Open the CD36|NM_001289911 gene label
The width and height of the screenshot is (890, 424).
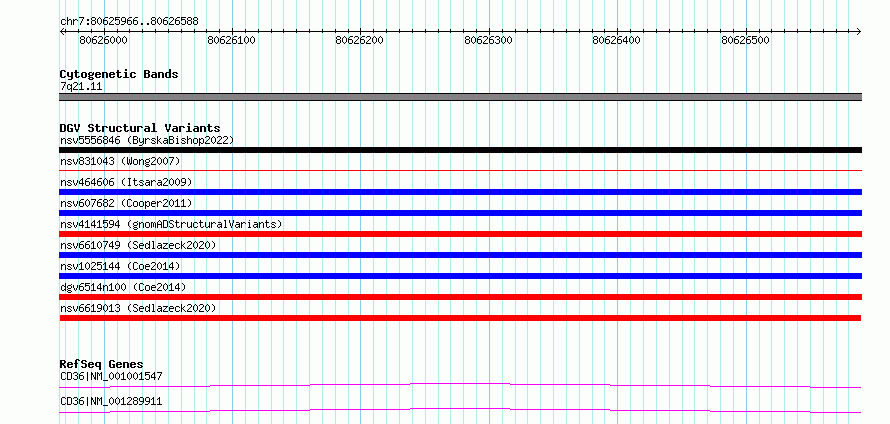112,401
